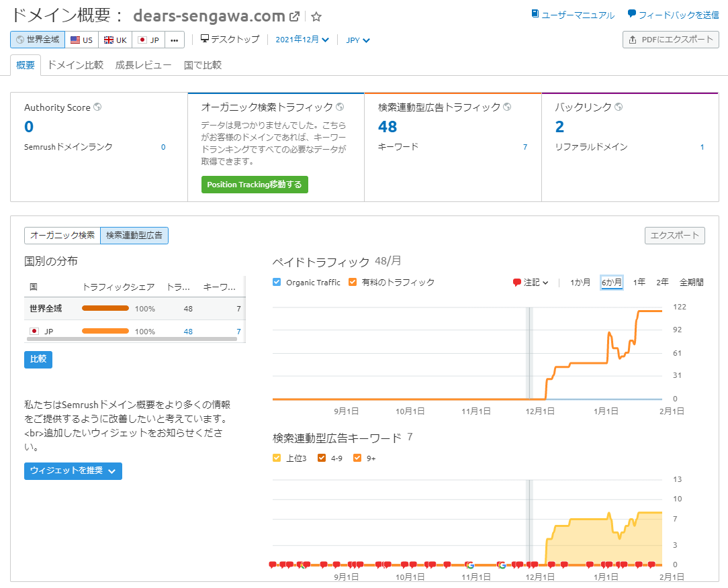
Task: Click トラフィックシェア column header
Action: pyautogui.click(x=118, y=287)
